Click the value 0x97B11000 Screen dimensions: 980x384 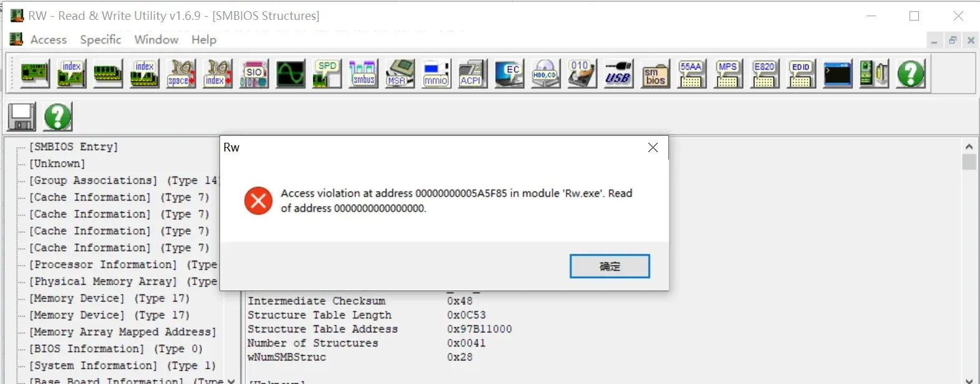click(x=479, y=329)
